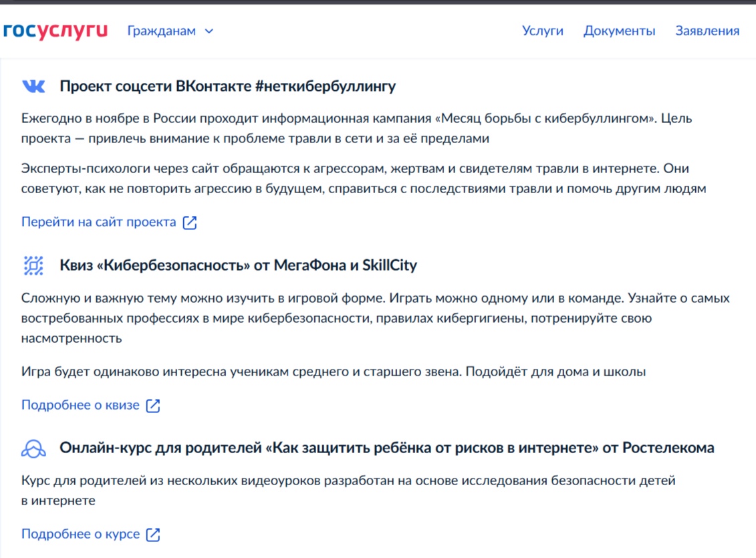The width and height of the screenshot is (756, 558).
Task: Click external link icon next to Подробнее о квизе
Action: pos(153,405)
